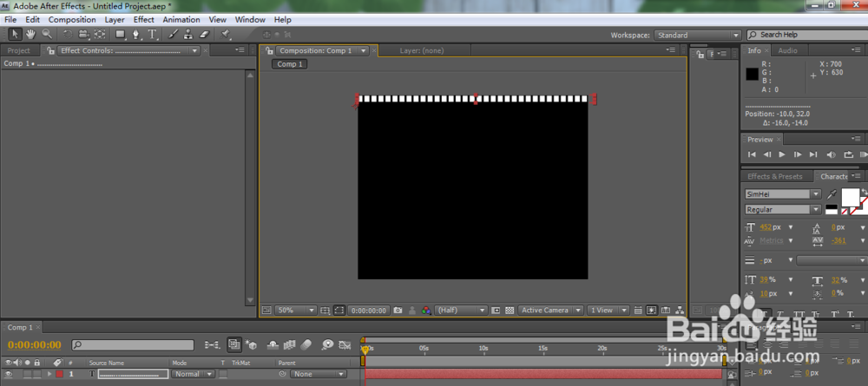Open the Workspace Standard dropdown
Viewport: 868px width, 386px height.
pos(698,35)
